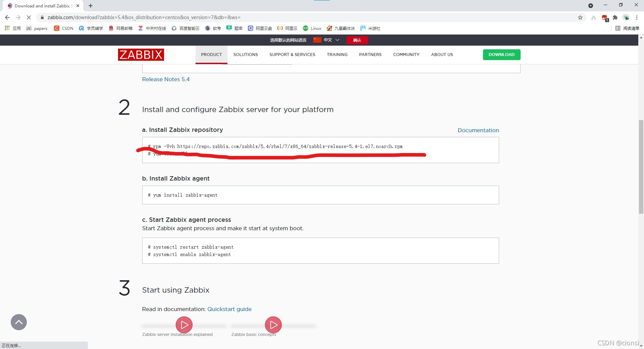Click the 'Start using Zabbix' heading

pyautogui.click(x=176, y=290)
